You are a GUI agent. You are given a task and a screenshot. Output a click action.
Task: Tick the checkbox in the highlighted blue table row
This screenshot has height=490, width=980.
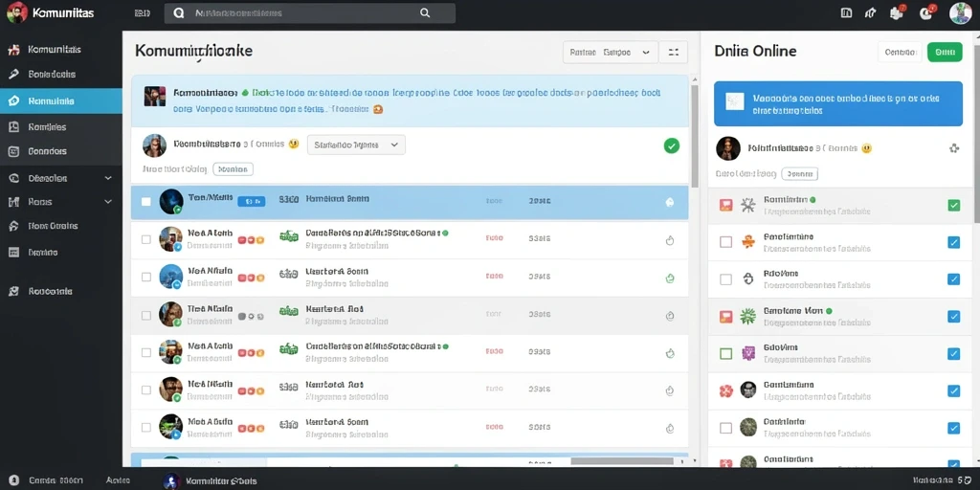[146, 201]
